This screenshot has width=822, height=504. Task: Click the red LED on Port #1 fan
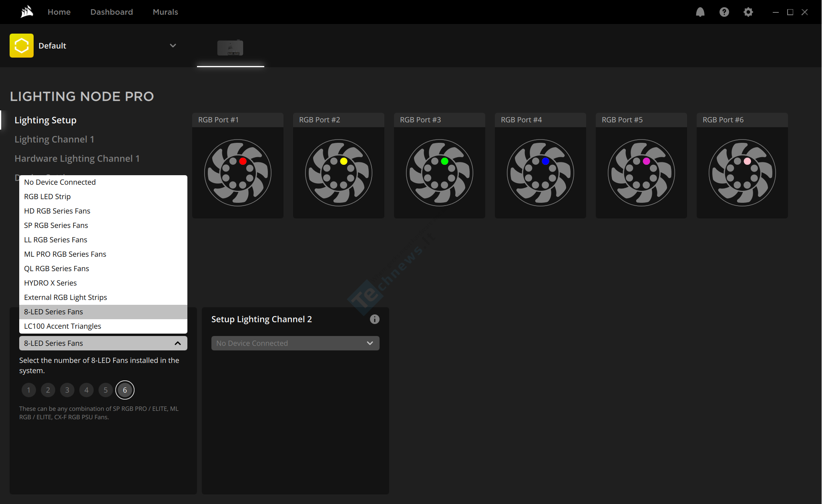pyautogui.click(x=243, y=161)
